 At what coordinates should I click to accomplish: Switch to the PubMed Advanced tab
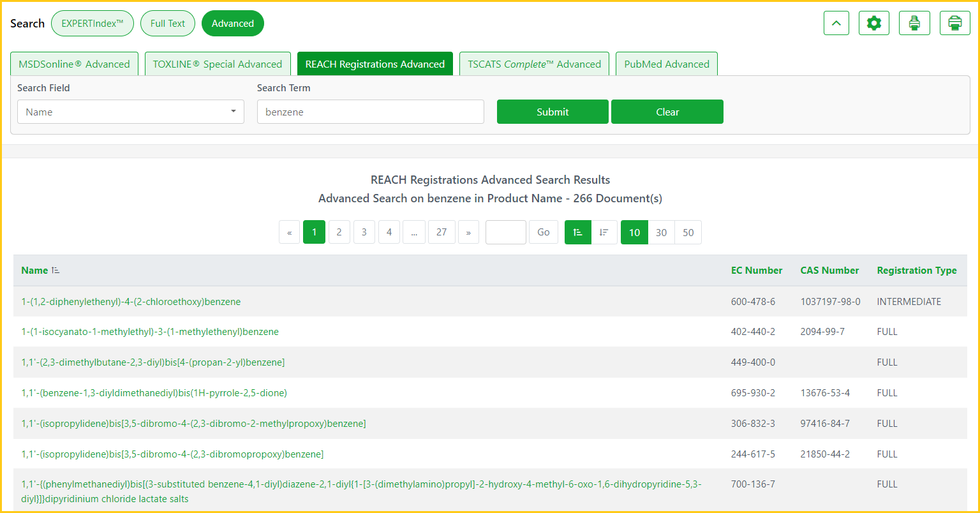(667, 64)
